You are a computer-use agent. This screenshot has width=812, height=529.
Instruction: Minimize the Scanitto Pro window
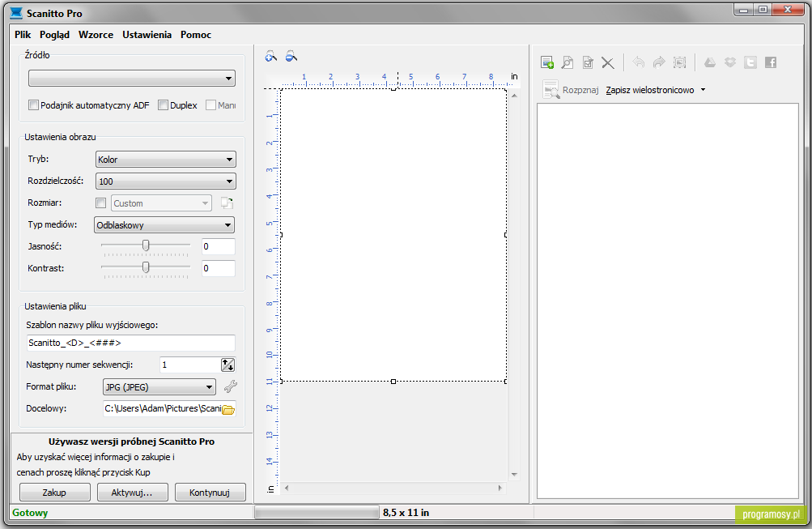tap(744, 10)
